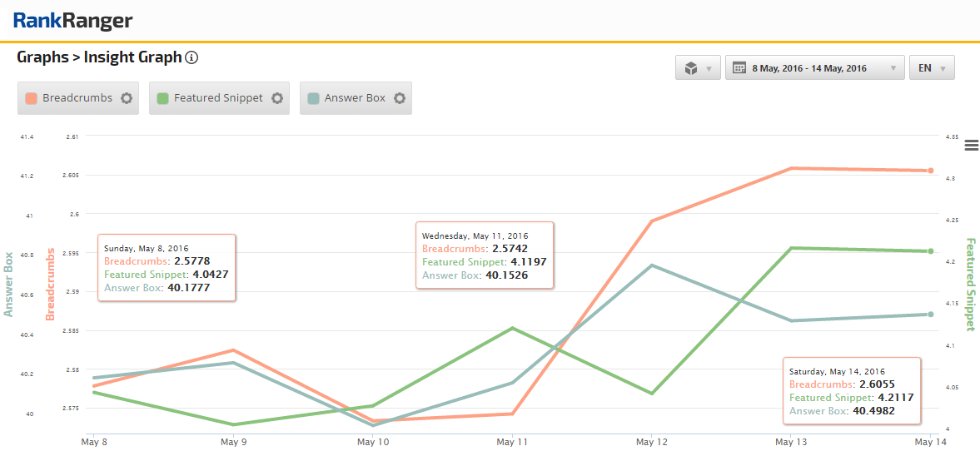Click the calendar icon in date range
Screen dimensions: 980x451
pyautogui.click(x=739, y=68)
